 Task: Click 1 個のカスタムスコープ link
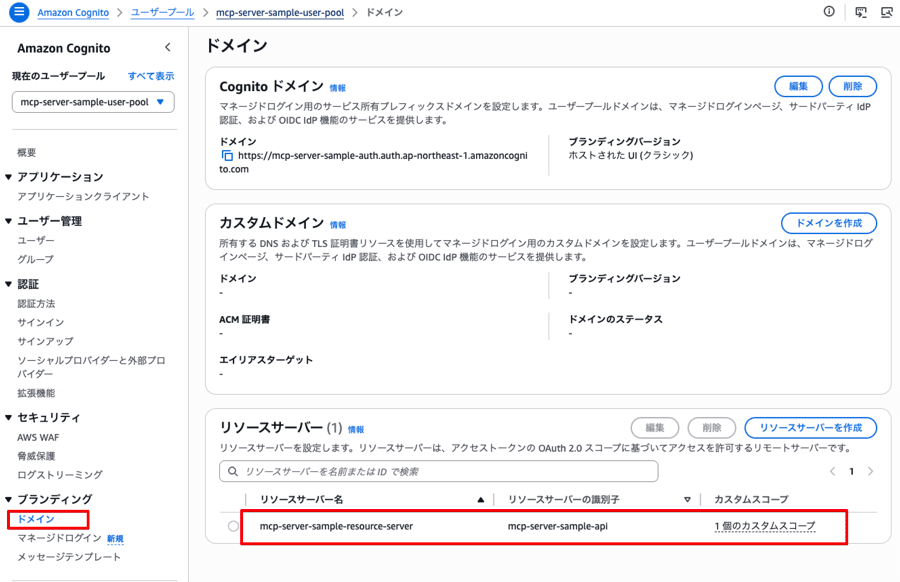(x=765, y=526)
